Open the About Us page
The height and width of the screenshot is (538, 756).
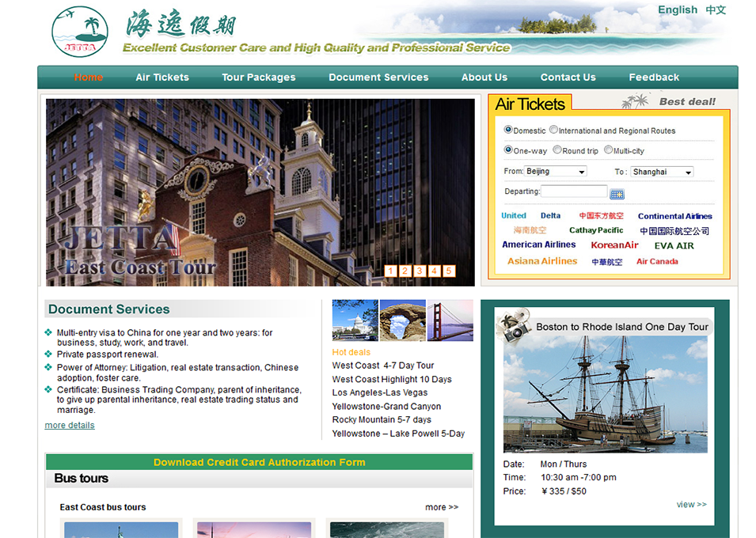(x=484, y=77)
